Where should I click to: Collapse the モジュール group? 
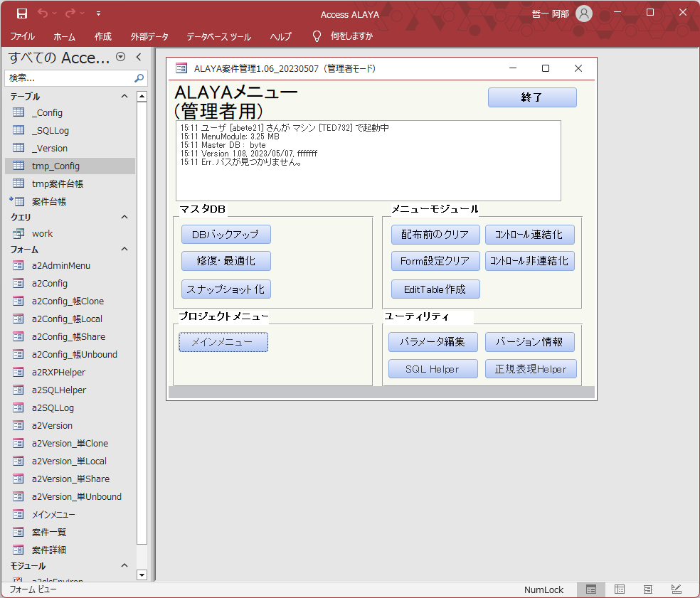(124, 565)
